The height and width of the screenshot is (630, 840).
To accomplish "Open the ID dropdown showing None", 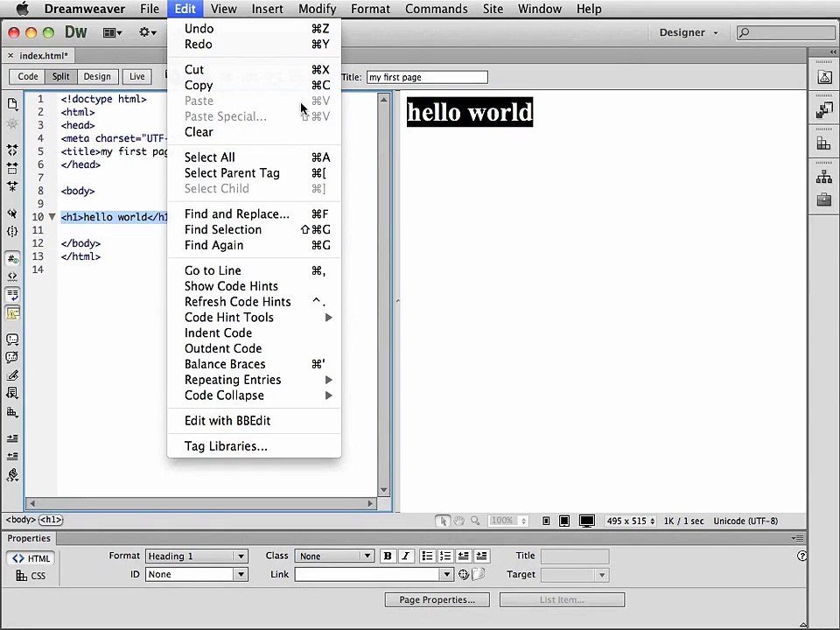I will point(196,574).
